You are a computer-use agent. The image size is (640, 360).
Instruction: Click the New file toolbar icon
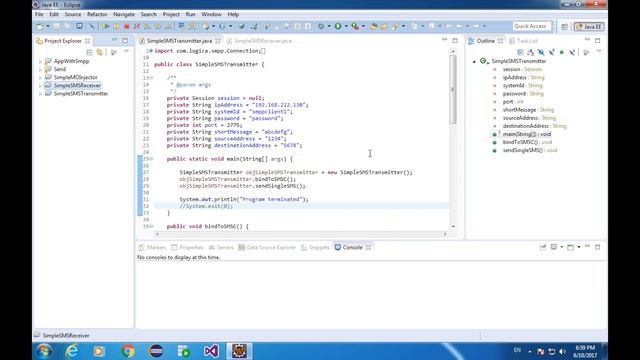click(x=40, y=26)
